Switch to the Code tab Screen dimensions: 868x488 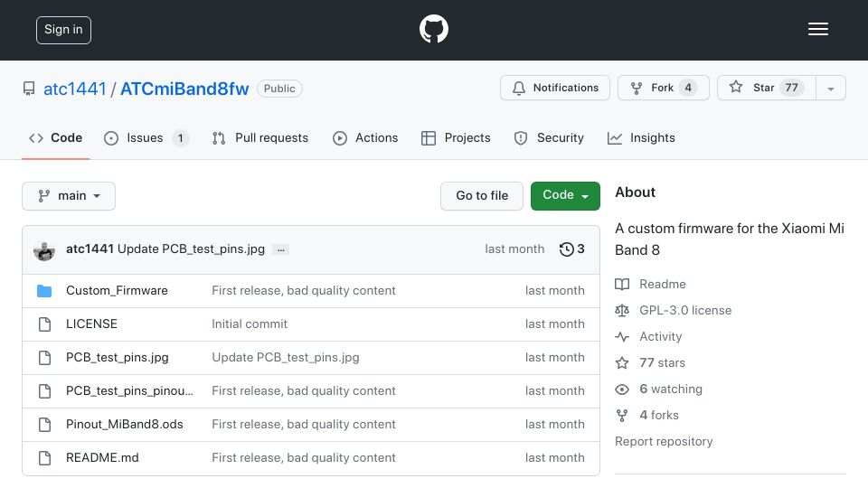click(x=55, y=138)
